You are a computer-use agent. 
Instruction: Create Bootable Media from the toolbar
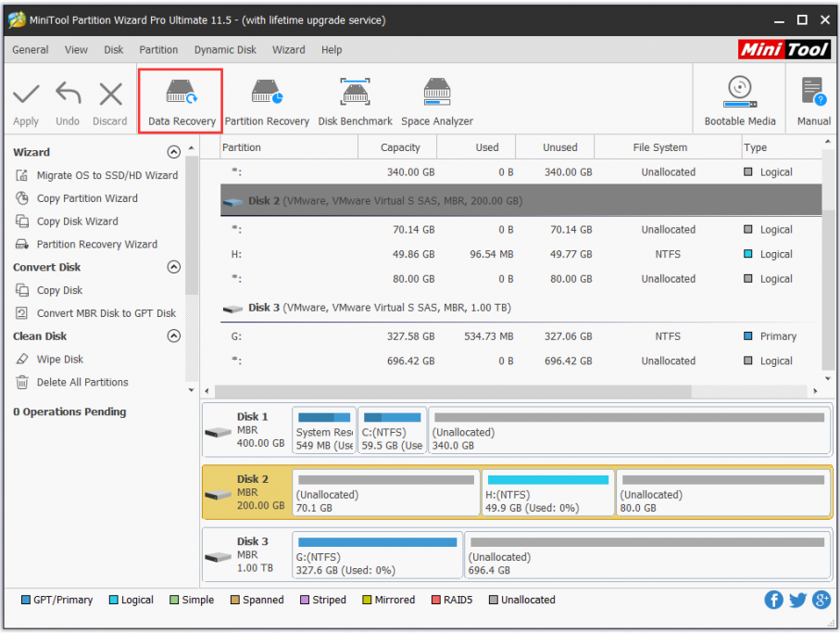click(740, 101)
